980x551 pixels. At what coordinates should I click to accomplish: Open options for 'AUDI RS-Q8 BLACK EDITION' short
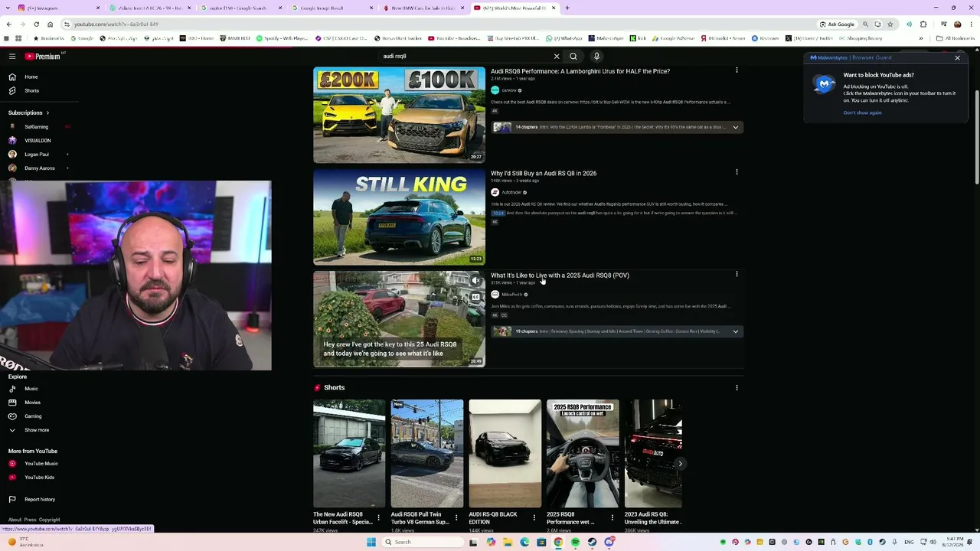pos(534,518)
